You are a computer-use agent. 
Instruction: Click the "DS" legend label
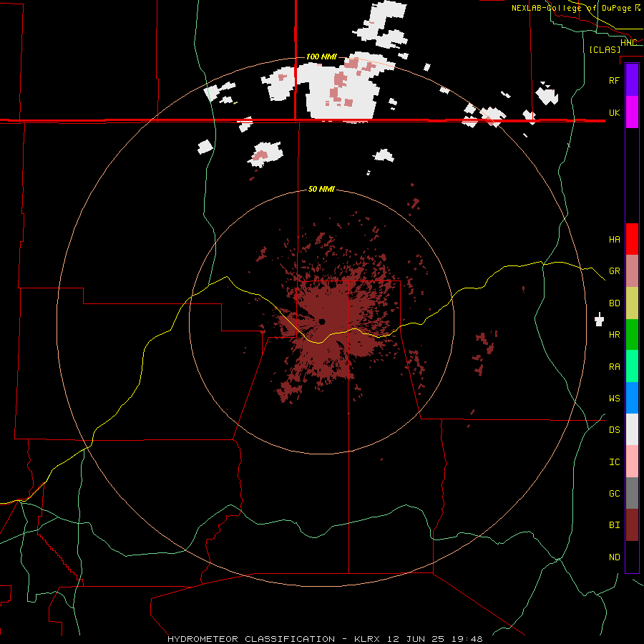[614, 429]
